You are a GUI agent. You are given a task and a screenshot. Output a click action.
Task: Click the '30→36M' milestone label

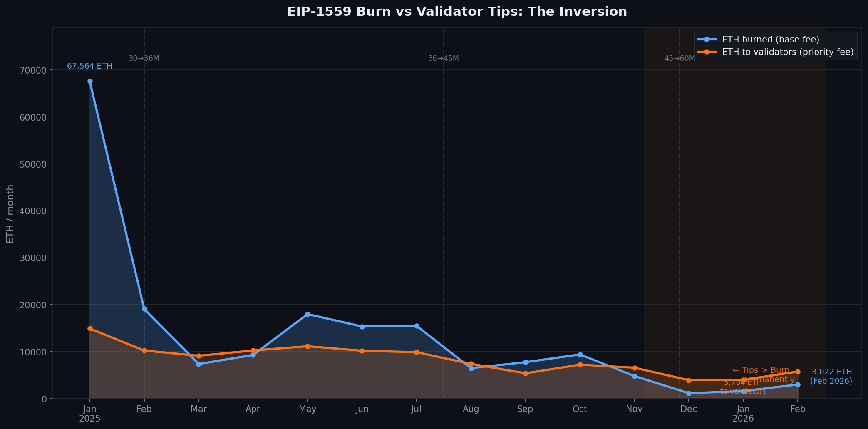(x=143, y=58)
